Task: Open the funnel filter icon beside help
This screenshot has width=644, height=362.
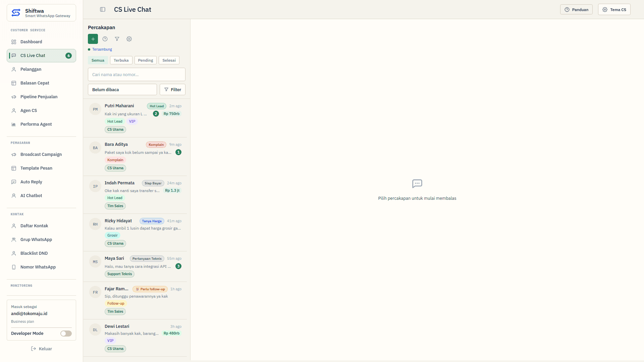Action: click(x=117, y=39)
